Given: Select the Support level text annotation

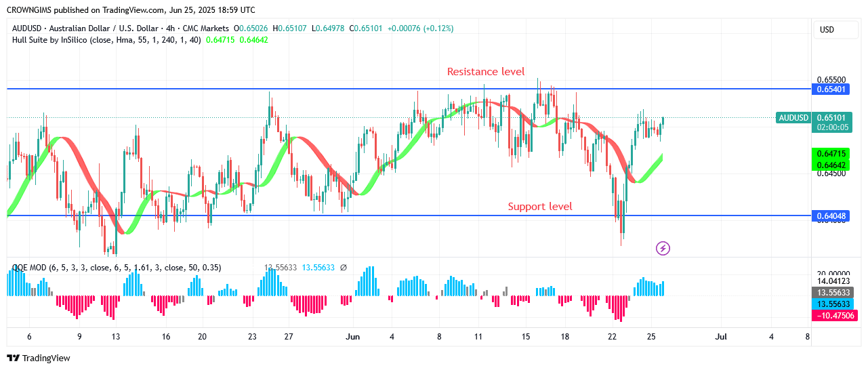Looking at the screenshot, I should 540,207.
